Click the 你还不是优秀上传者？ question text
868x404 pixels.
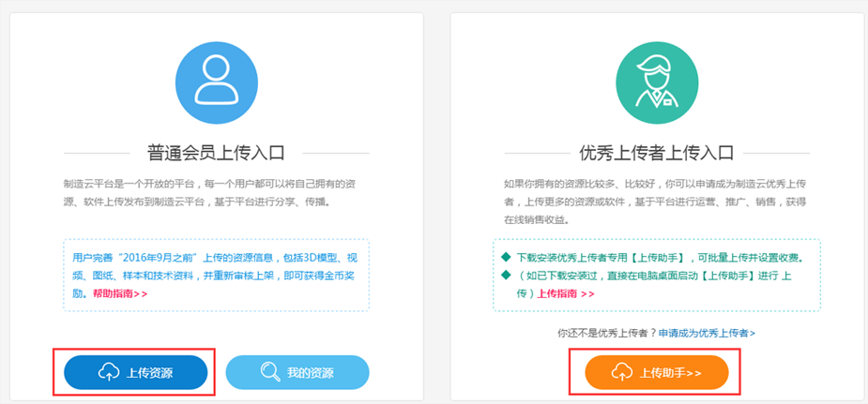pyautogui.click(x=607, y=333)
